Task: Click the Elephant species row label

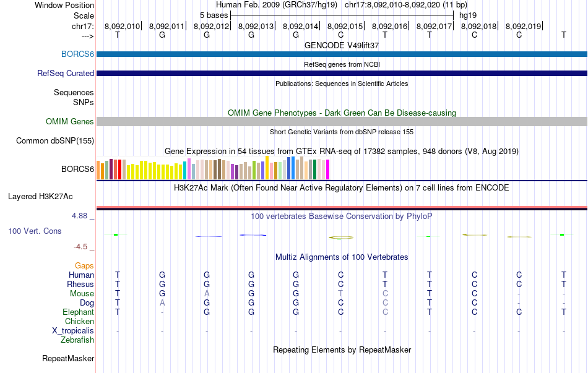Action: point(78,312)
